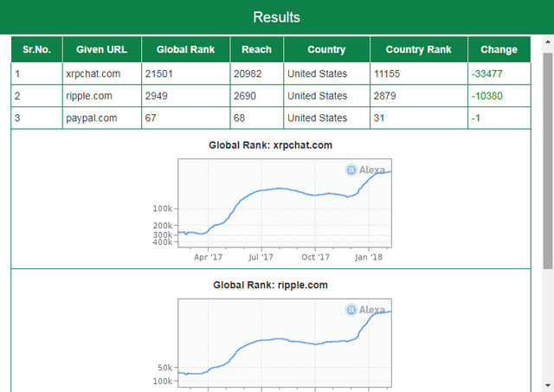
Task: Click the Global Rank: ripple.com heading
Action: [x=270, y=286]
